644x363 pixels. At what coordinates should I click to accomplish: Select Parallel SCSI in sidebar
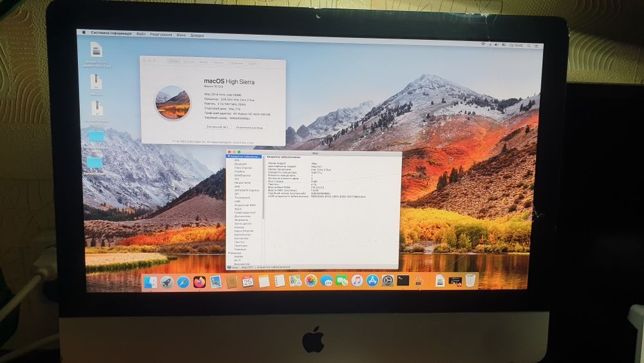(x=242, y=183)
